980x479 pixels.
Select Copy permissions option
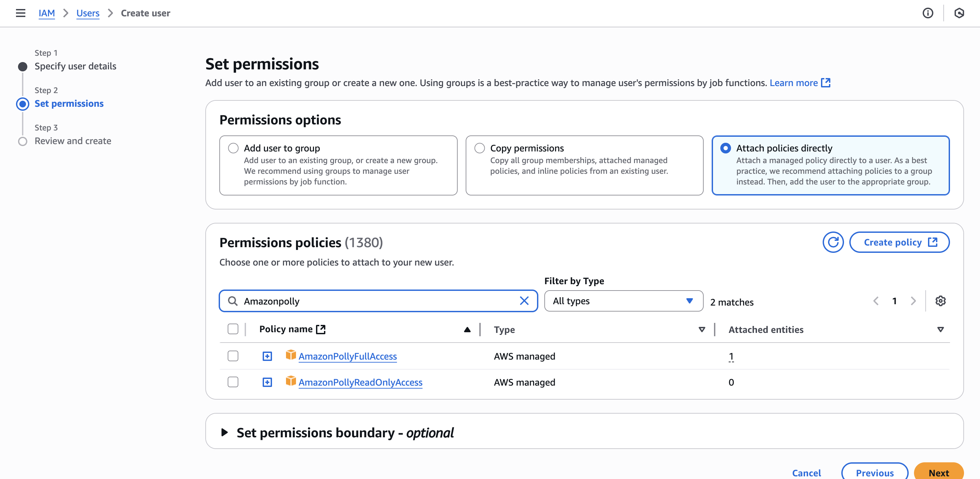pyautogui.click(x=479, y=148)
